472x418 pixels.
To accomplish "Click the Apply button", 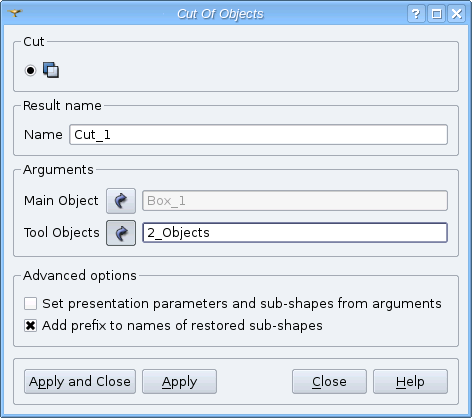I will (x=179, y=381).
